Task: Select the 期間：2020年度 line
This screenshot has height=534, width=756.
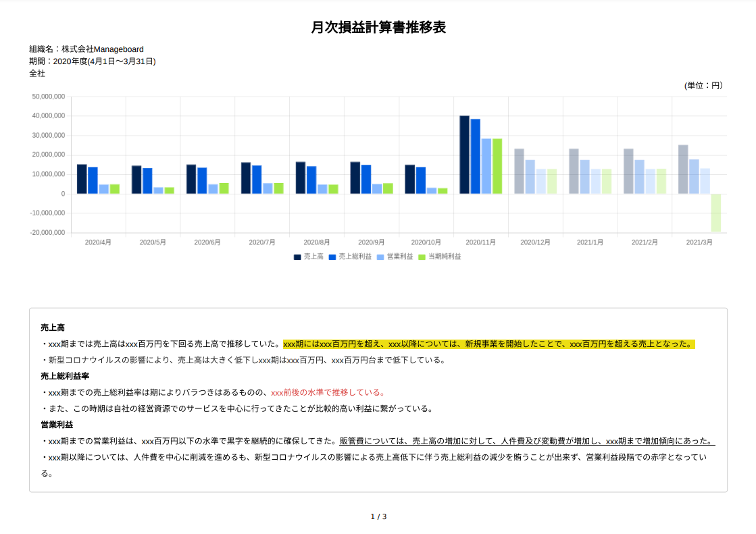Action: pos(92,61)
